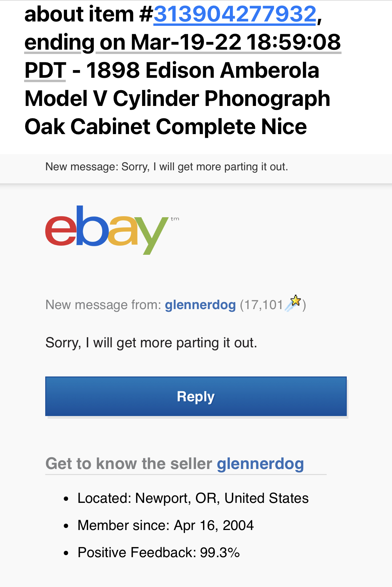Click the '1898 Edison Amberola' subject text
The width and height of the screenshot is (392, 587).
click(x=202, y=71)
